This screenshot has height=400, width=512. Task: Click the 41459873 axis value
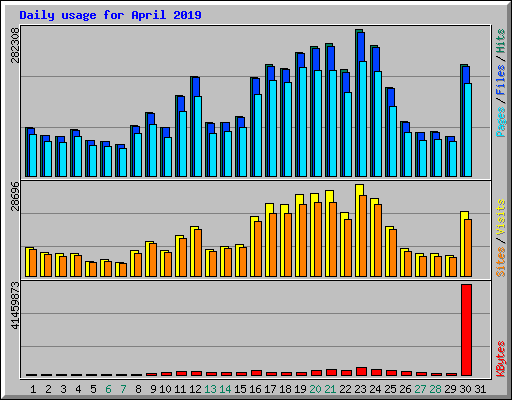point(15,305)
